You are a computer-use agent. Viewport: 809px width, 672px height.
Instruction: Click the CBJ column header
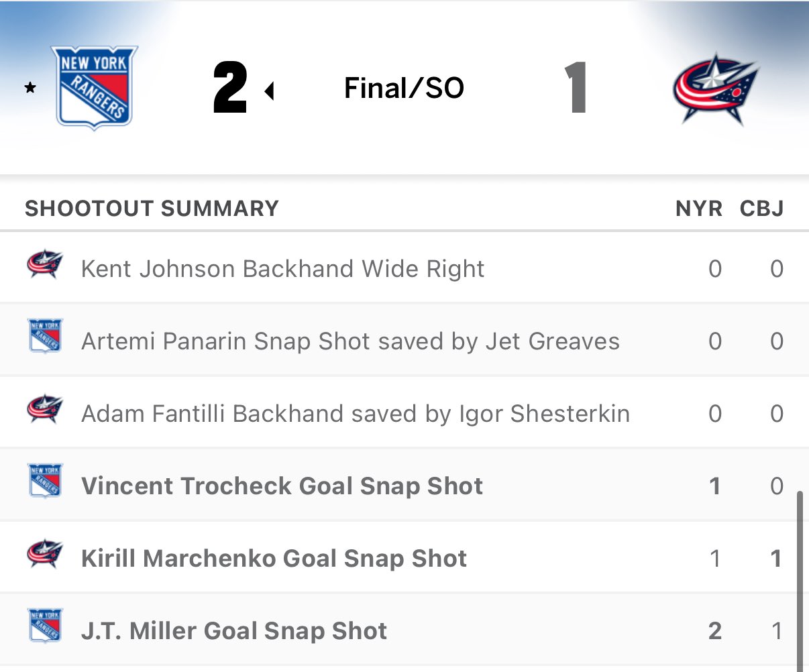[761, 209]
